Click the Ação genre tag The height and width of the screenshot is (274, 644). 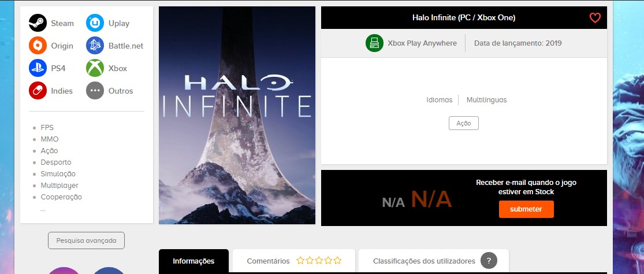(x=464, y=123)
